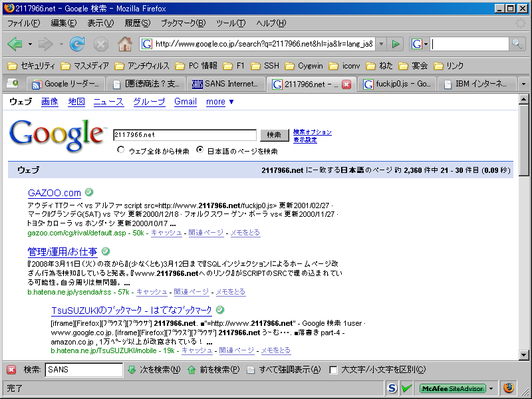Open the GAZOO.com search result
The height and width of the screenshot is (399, 532).
(x=55, y=193)
